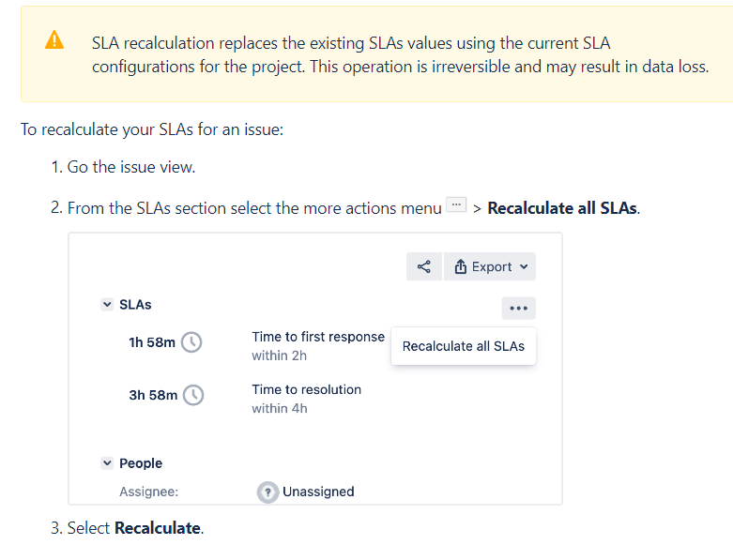The image size is (733, 560).
Task: Open the Export dropdown menu
Action: pos(490,266)
